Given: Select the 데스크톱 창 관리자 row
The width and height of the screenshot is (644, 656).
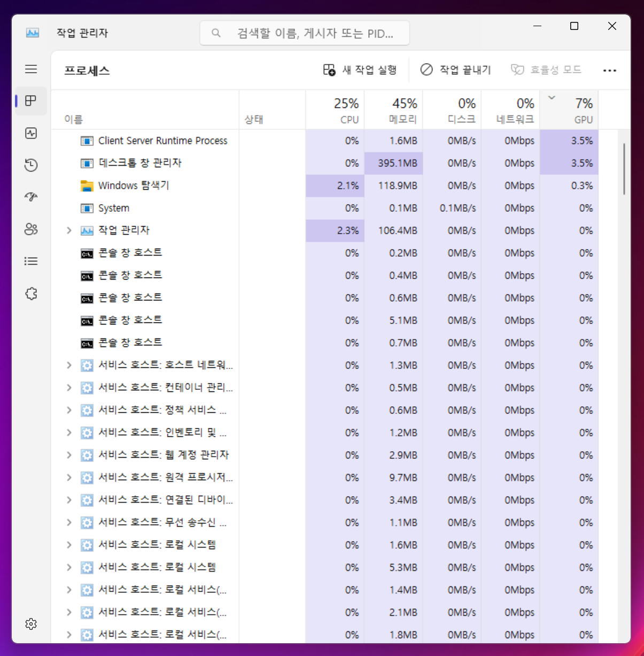Looking at the screenshot, I should [325, 163].
